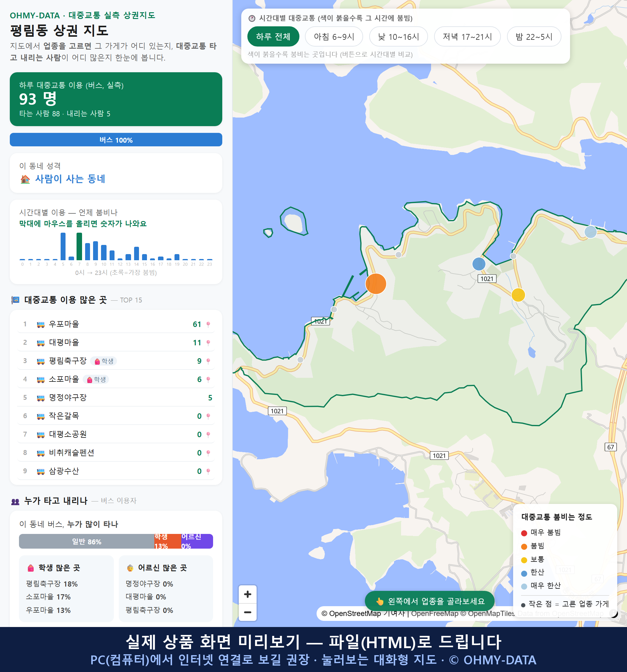
Task: Click the 평림동 상권 지도 title
Action: pyautogui.click(x=59, y=30)
